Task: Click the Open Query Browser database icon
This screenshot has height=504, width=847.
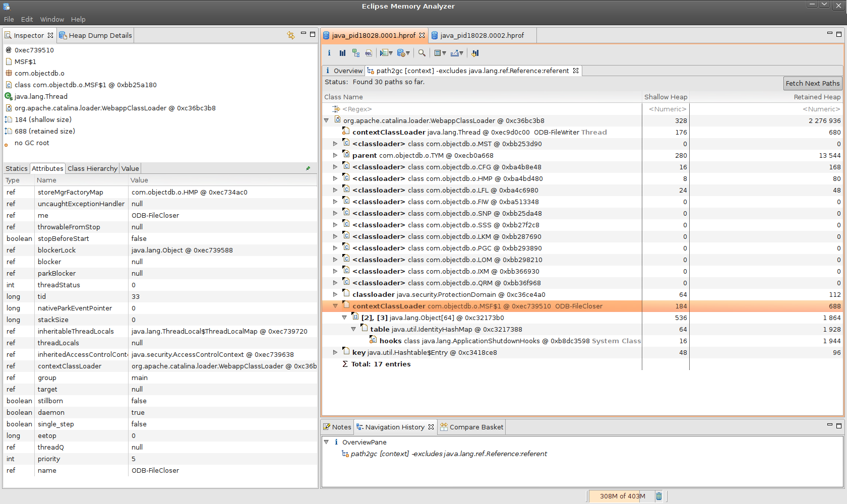Action: tap(401, 53)
